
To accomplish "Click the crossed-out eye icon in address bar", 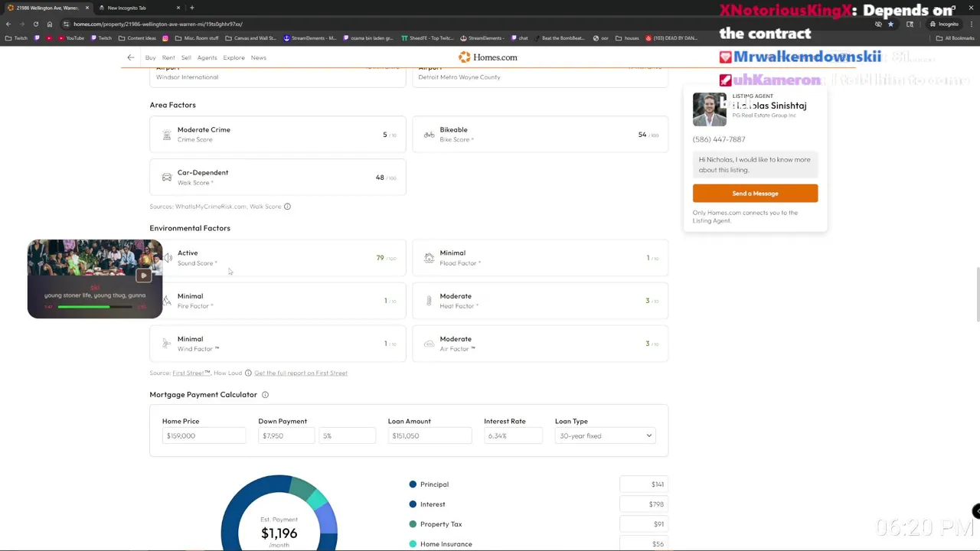I will point(878,24).
